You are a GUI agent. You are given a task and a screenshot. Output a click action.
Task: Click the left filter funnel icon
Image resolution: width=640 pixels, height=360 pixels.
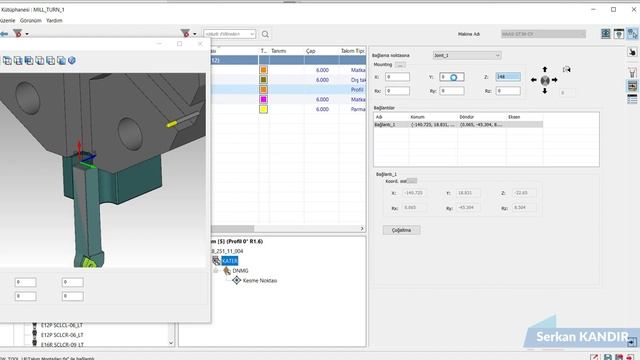pyautogui.click(x=18, y=33)
